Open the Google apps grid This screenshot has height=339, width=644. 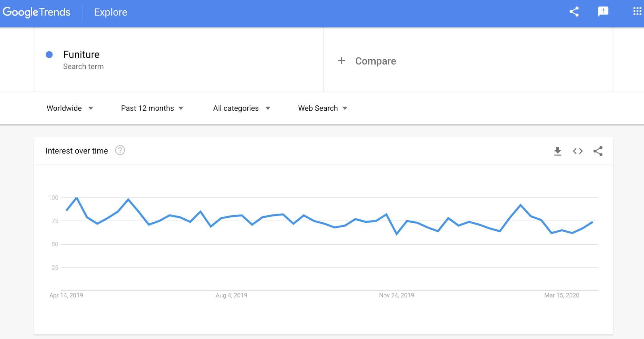637,12
